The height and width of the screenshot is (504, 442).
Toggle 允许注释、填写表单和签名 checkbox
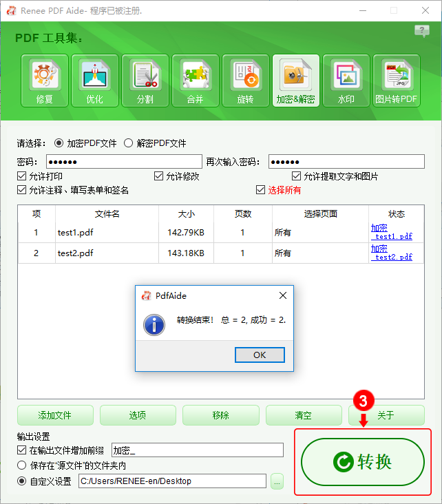tap(21, 190)
